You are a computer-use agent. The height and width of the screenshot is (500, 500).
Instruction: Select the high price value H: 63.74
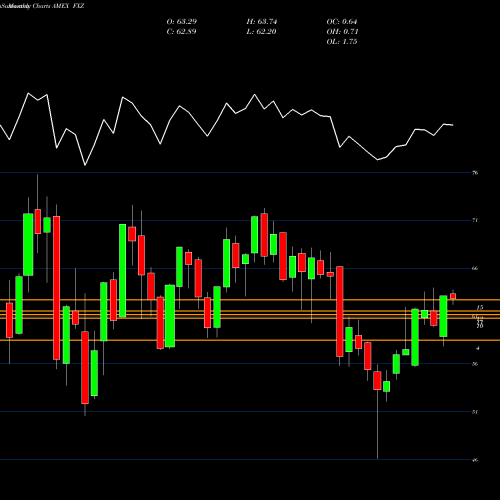(x=262, y=22)
